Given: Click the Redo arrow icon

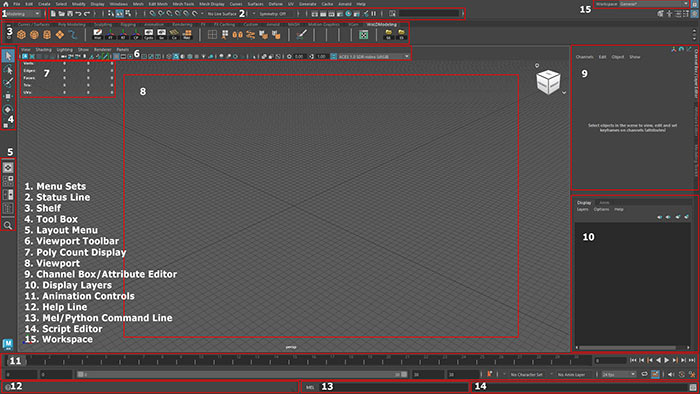Looking at the screenshot, I should click(x=87, y=14).
